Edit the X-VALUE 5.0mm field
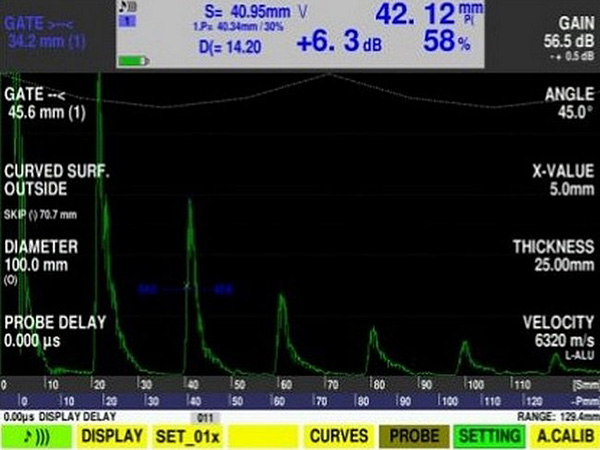The image size is (600, 450). (x=563, y=180)
